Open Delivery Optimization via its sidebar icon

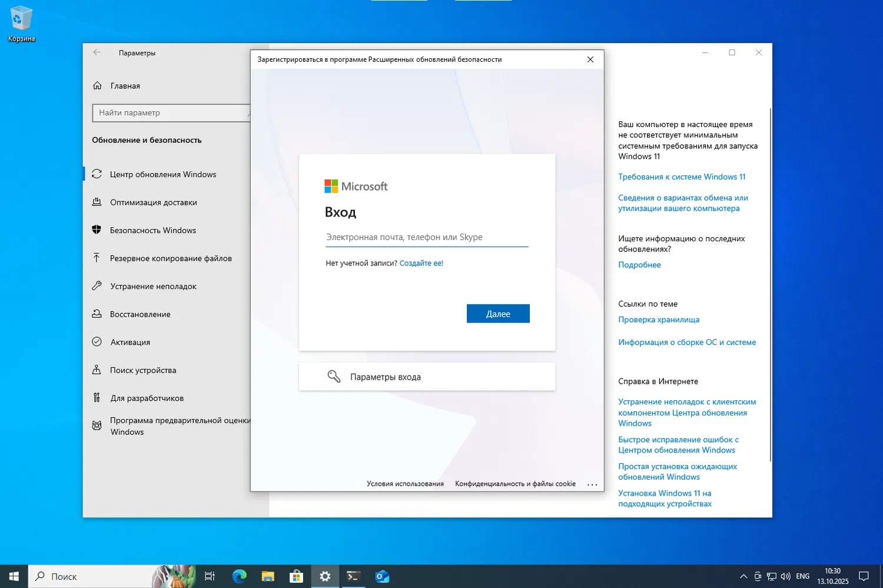[x=97, y=202]
